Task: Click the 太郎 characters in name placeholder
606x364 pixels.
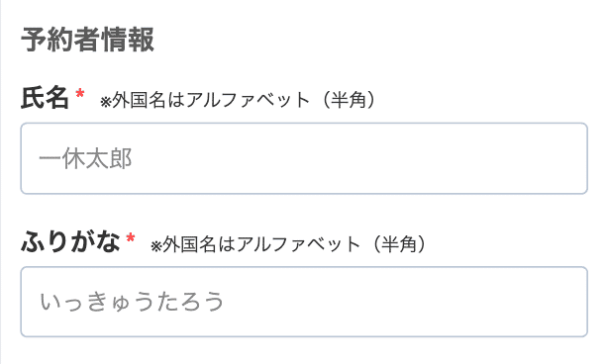Action: pos(109,158)
